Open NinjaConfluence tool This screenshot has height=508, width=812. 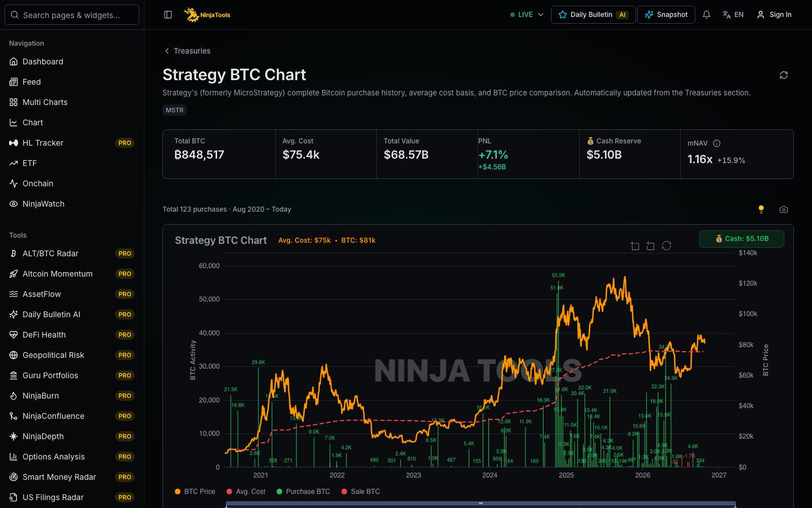coord(72,416)
